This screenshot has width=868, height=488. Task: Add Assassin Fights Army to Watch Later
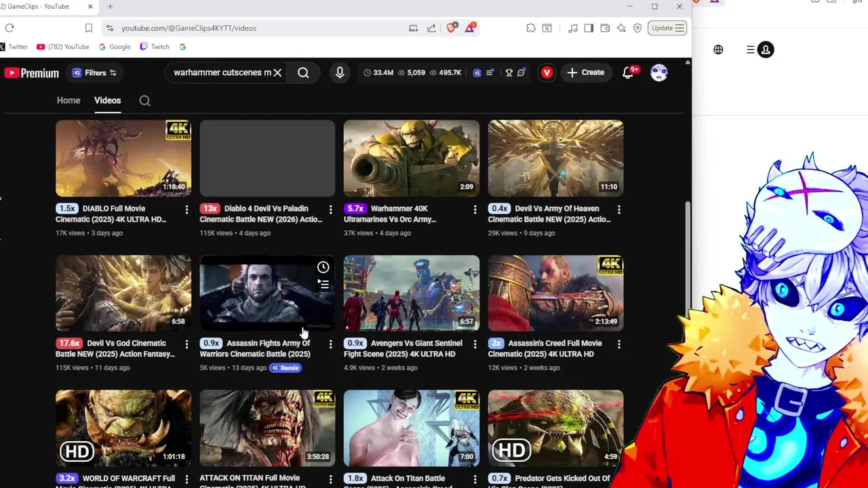(x=323, y=267)
